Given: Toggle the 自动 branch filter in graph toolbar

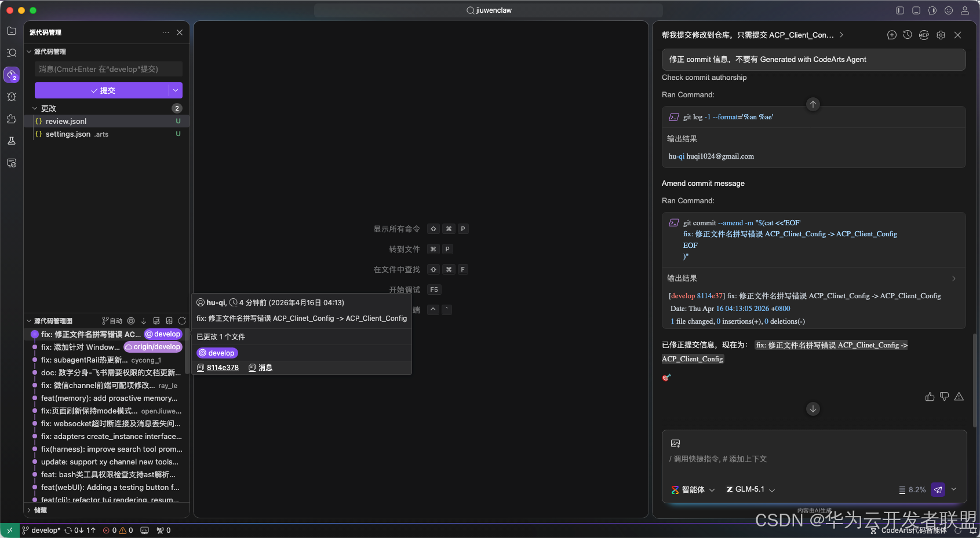Looking at the screenshot, I should click(112, 321).
